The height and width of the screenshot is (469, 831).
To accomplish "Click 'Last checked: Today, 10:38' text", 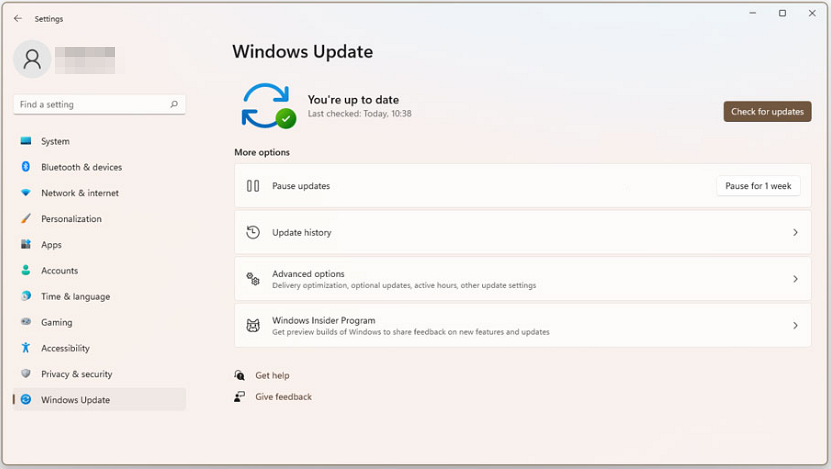I will [360, 113].
